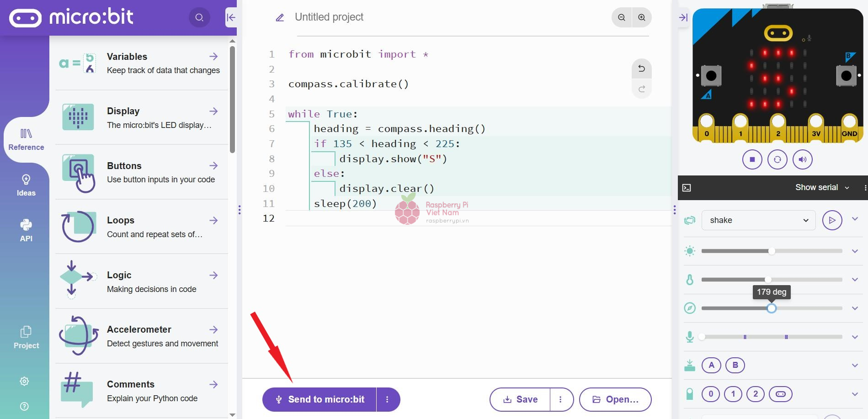Expand the compass heading sensor options
Screen dimensions: 868x419
tap(855, 308)
